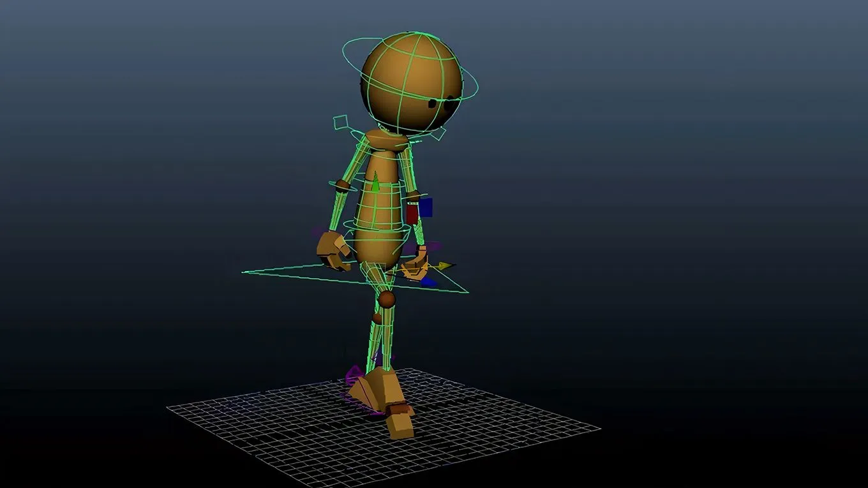
Task: Select the elbow joint sphere on left arm
Action: (x=343, y=186)
